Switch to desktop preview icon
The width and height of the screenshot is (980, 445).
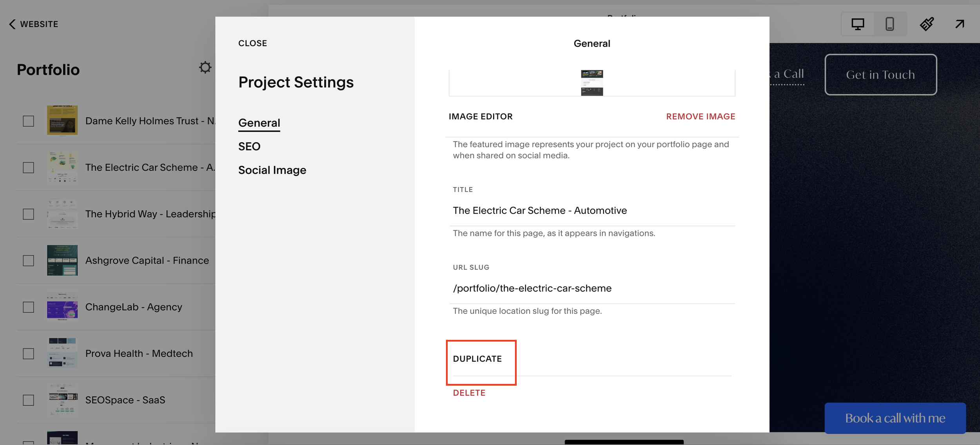pos(858,24)
